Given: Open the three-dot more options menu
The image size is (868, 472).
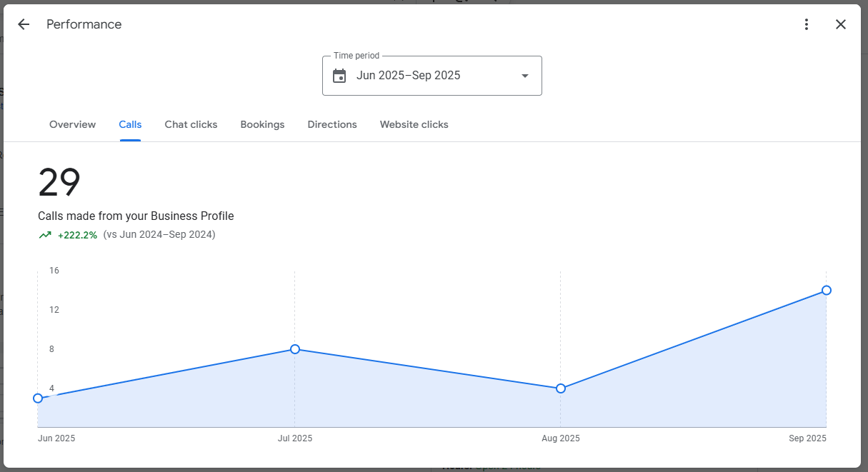Looking at the screenshot, I should tap(807, 24).
